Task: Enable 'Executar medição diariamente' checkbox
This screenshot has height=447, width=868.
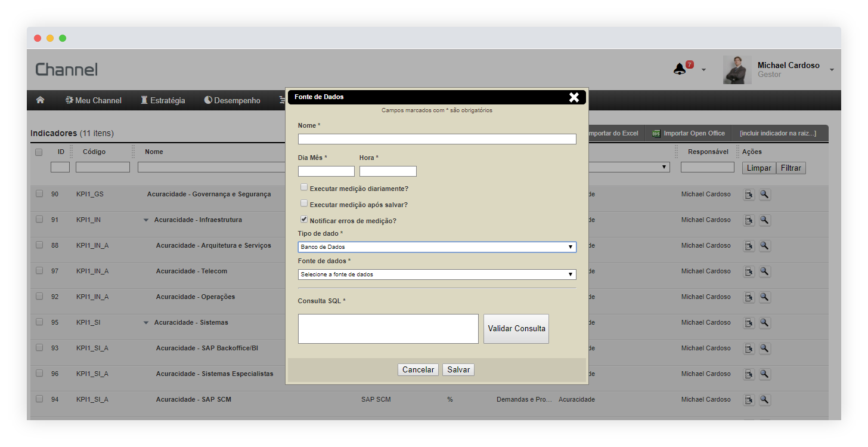Action: click(304, 187)
